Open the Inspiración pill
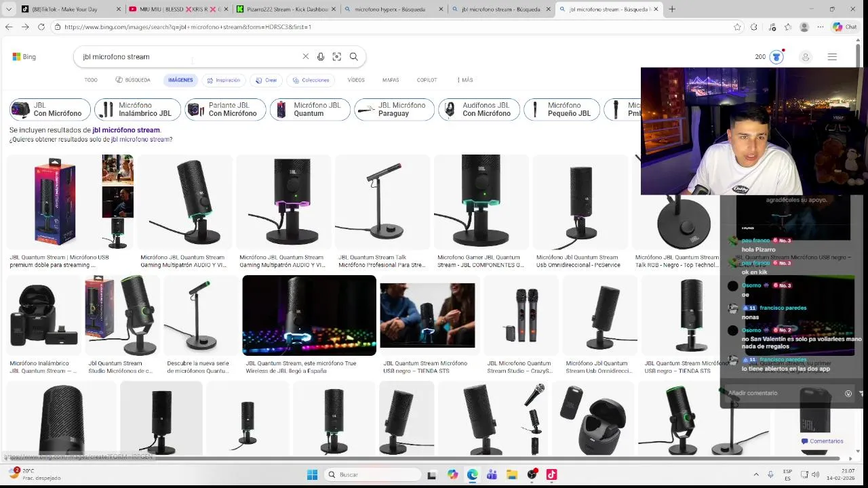Image resolution: width=868 pixels, height=488 pixels. [224, 80]
